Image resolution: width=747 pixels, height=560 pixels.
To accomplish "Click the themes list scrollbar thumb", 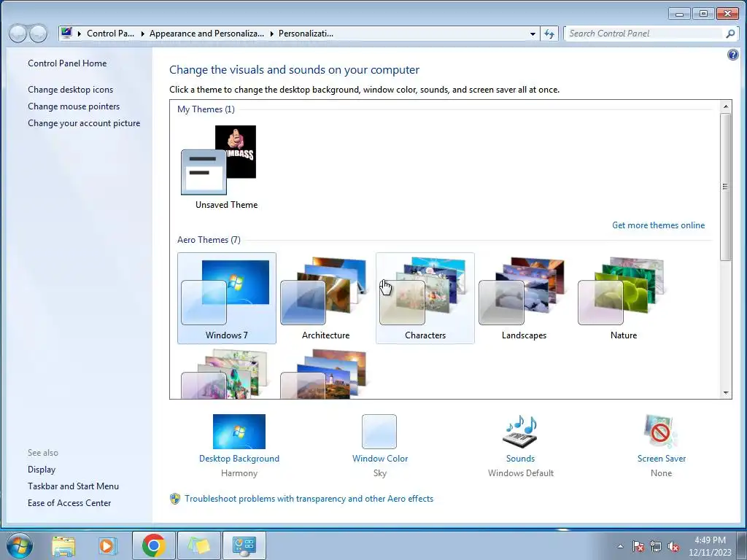I will point(726,187).
